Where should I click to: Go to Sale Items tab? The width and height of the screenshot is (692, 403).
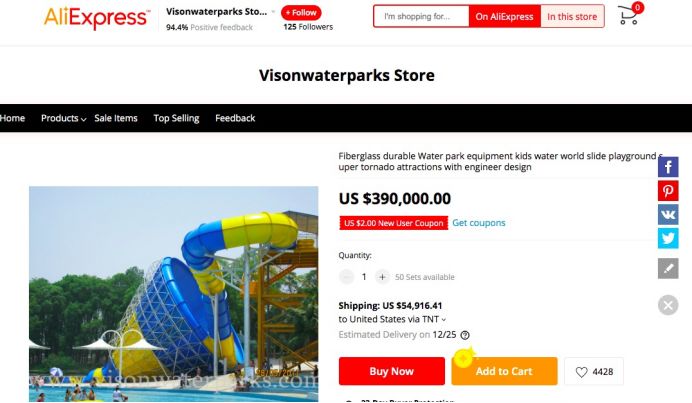coord(116,118)
